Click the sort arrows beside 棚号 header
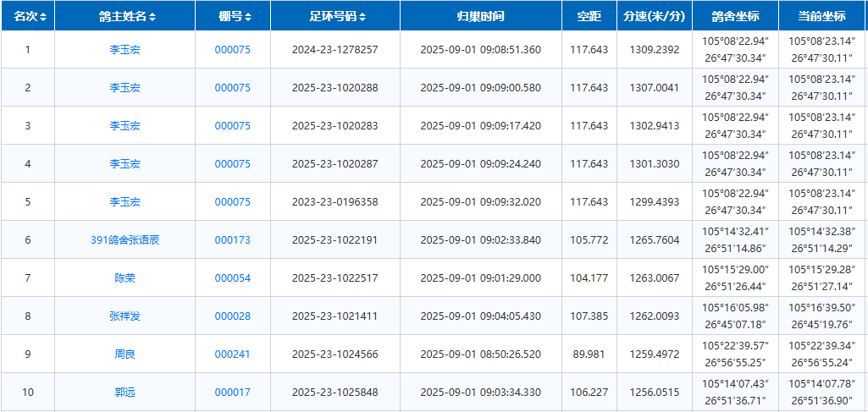Image resolution: width=868 pixels, height=412 pixels. [x=247, y=17]
